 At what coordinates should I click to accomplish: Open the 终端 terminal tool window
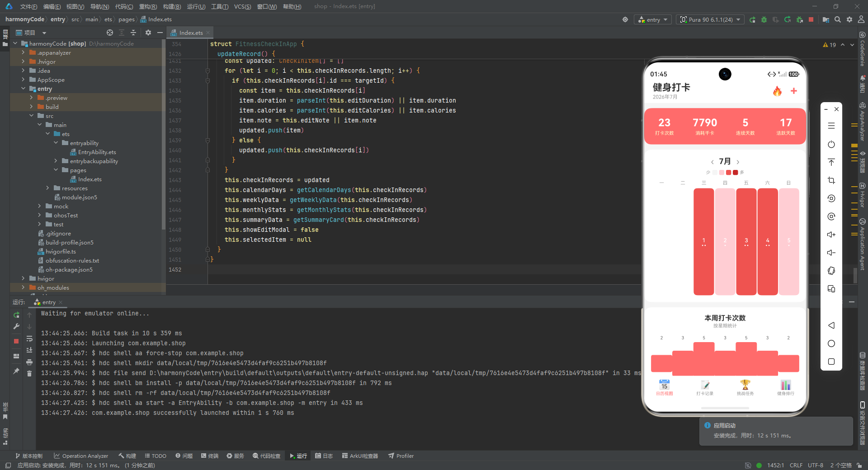coord(210,456)
